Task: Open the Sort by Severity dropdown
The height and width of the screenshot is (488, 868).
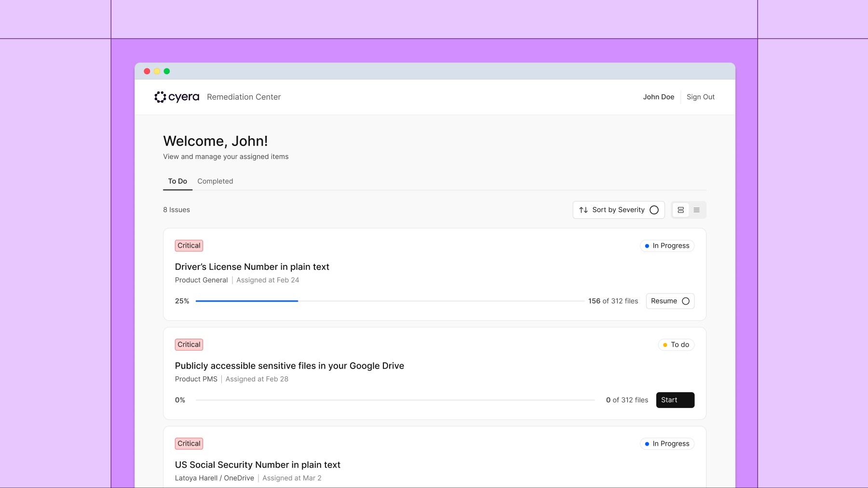Action: click(x=619, y=210)
